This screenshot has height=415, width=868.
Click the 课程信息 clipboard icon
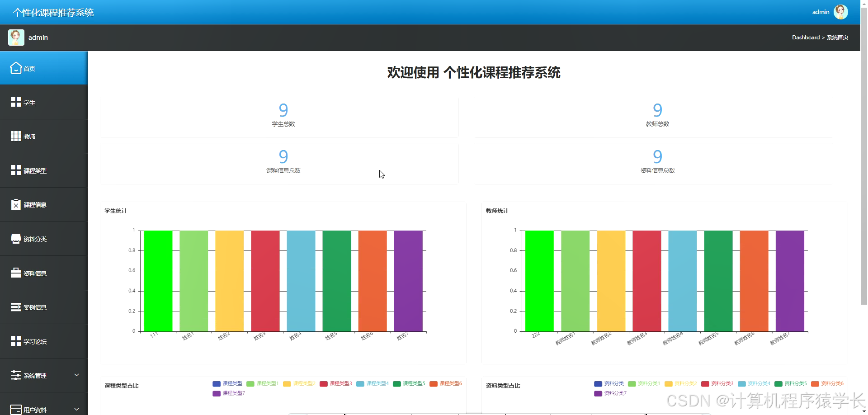point(16,204)
